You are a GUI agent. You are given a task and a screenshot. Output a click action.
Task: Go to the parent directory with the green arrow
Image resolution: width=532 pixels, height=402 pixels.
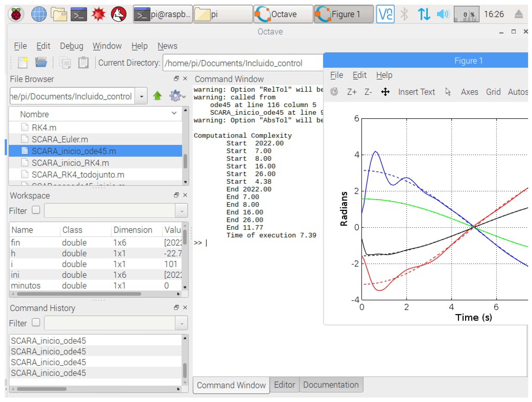click(157, 96)
